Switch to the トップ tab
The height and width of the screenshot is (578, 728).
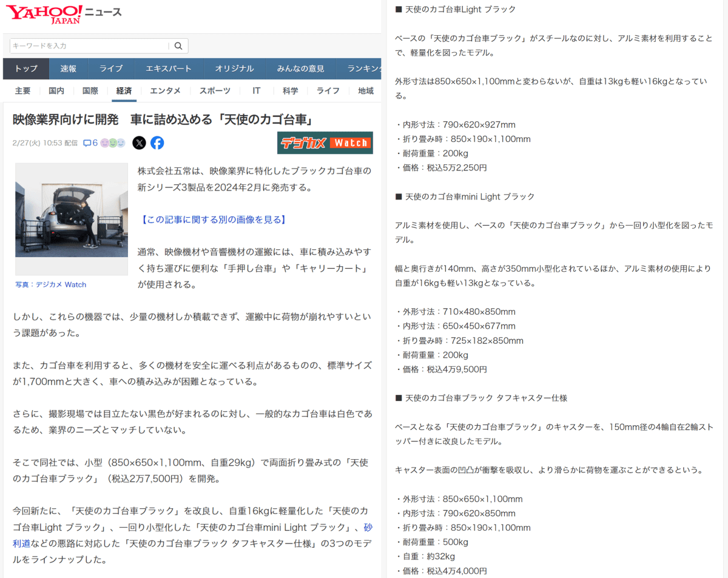[26, 69]
